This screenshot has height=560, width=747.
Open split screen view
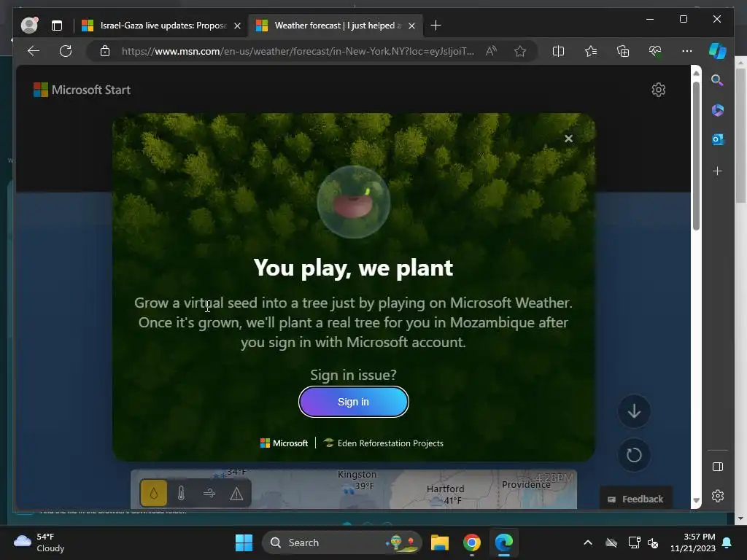(x=558, y=51)
